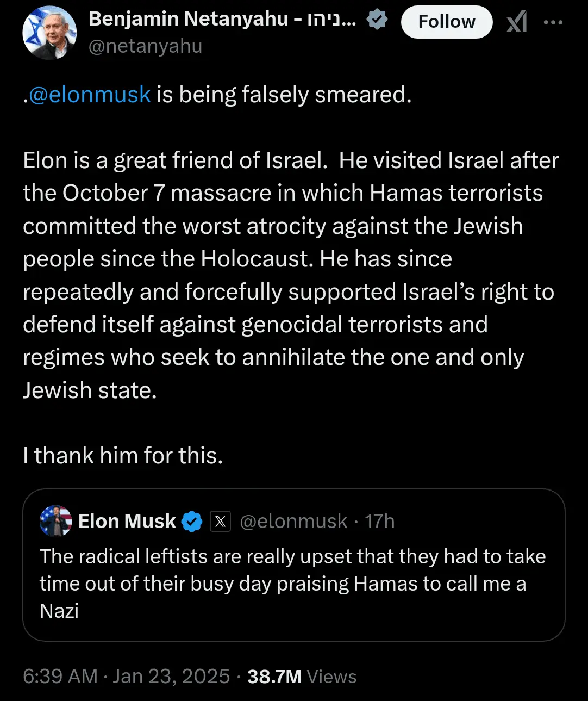The height and width of the screenshot is (701, 588).
Task: Click the 17h timestamp on the quoted post
Action: [379, 522]
